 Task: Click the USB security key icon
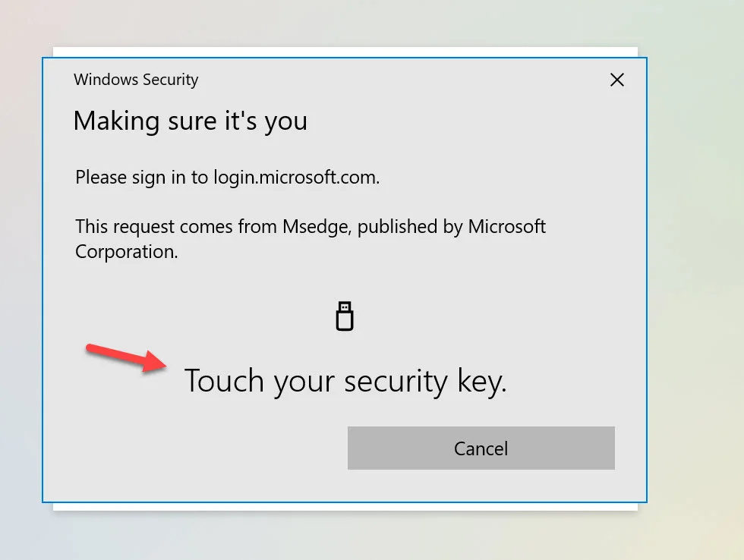coord(345,316)
